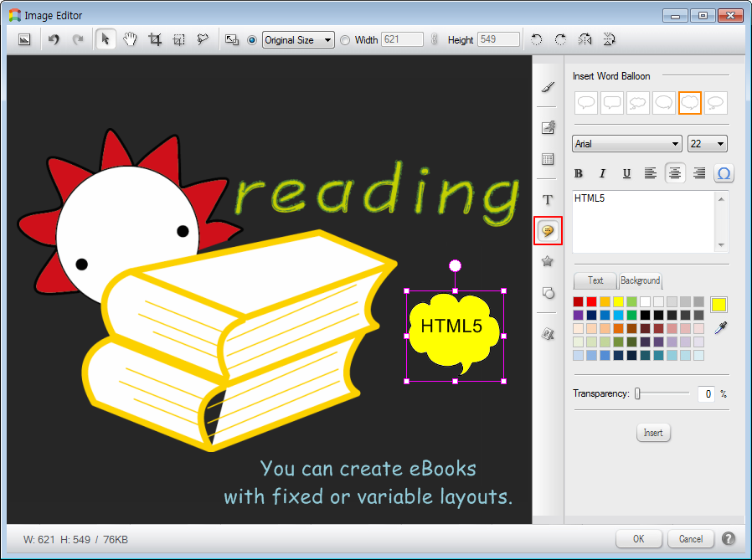Switch to the Background color tab
The image size is (752, 560).
pyautogui.click(x=640, y=280)
